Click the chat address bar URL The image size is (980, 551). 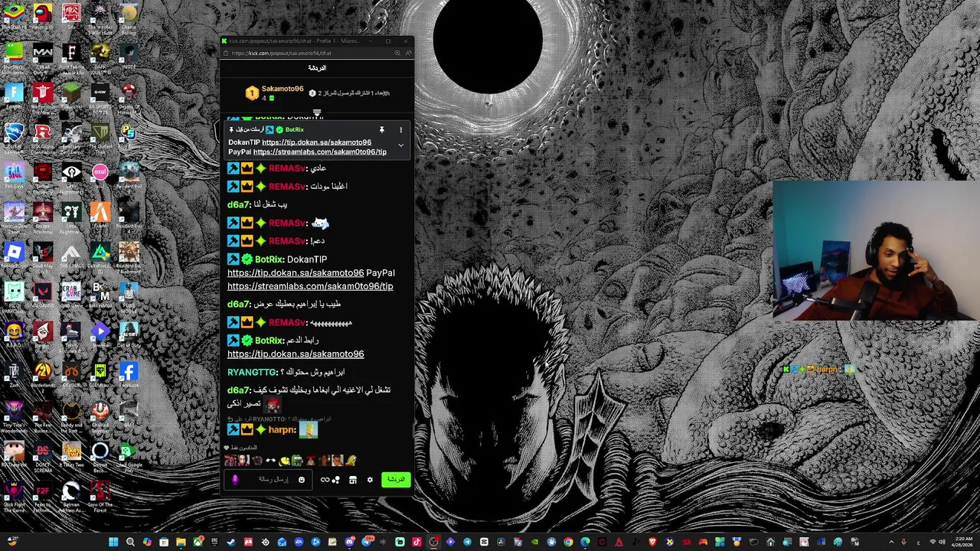click(x=281, y=54)
